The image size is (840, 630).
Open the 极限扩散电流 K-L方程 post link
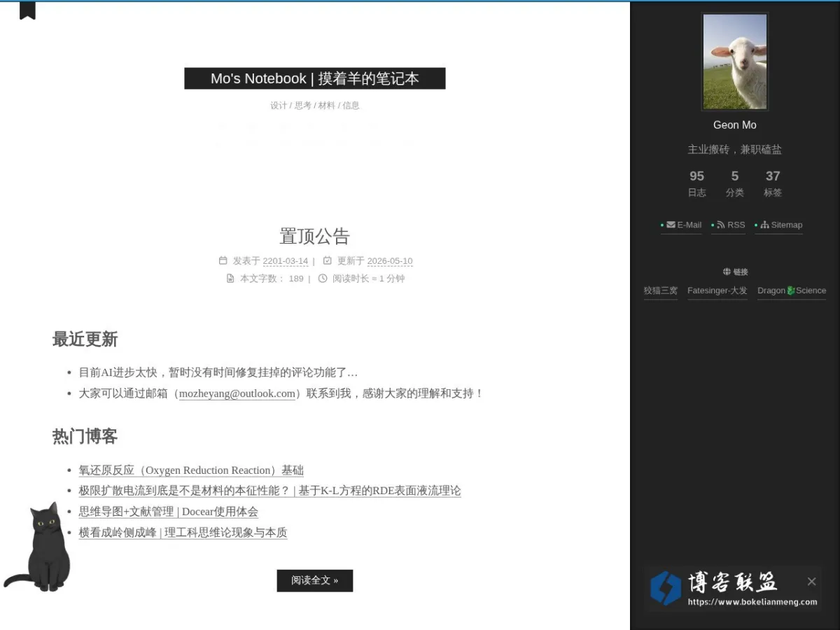(x=269, y=491)
